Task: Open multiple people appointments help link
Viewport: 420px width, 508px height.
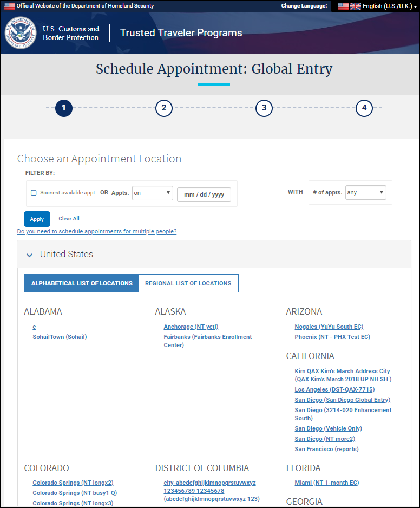Action: tap(97, 231)
